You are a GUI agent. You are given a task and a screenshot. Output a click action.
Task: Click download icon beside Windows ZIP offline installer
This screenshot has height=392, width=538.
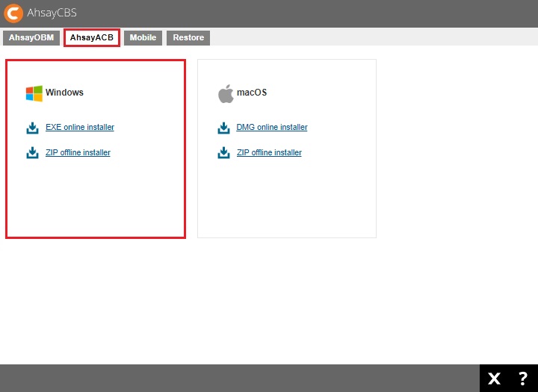pos(32,153)
